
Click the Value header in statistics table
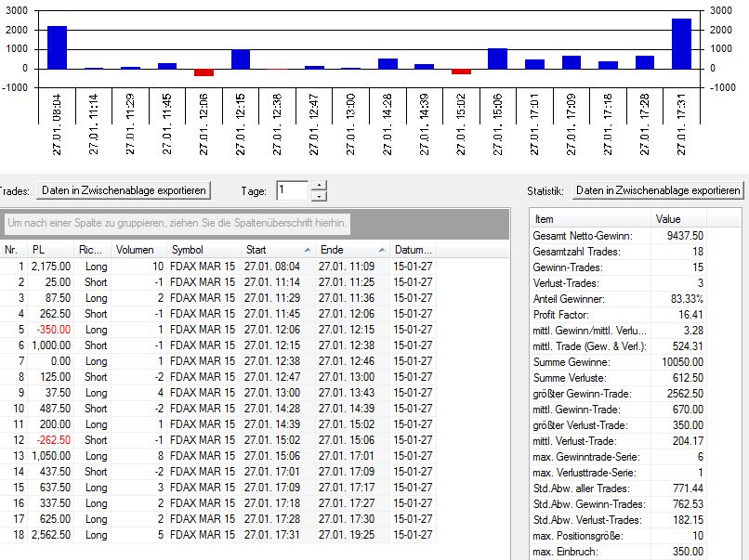pyautogui.click(x=678, y=219)
